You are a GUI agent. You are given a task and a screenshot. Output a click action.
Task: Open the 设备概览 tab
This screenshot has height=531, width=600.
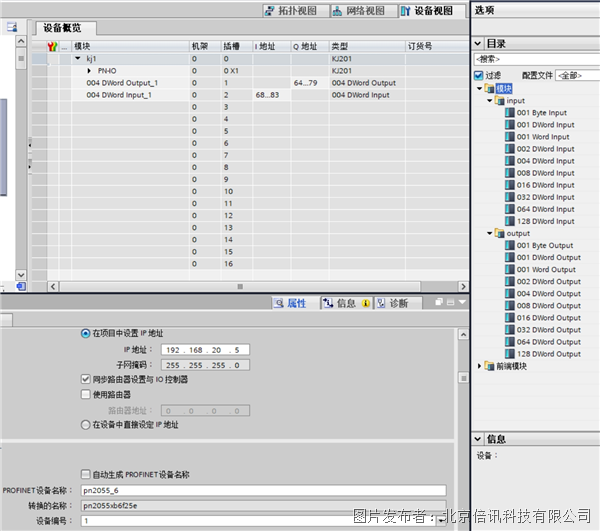(65, 28)
